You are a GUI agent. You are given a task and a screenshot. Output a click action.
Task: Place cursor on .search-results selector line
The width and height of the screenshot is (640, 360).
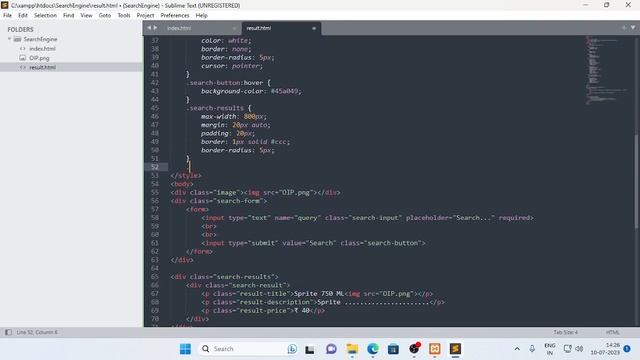pos(219,108)
